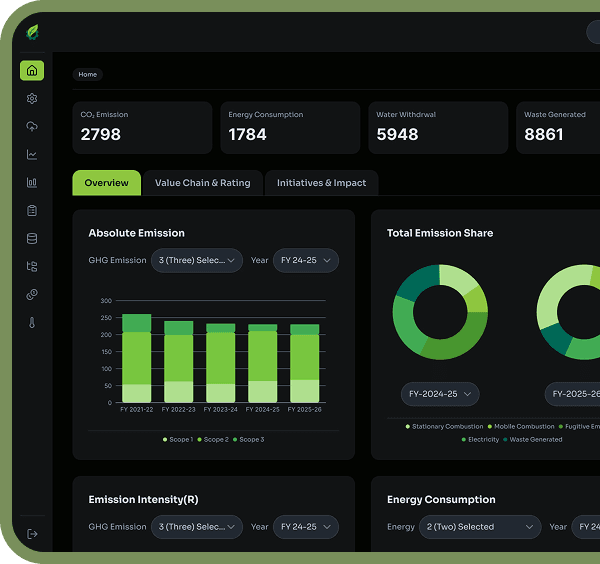Click the FY 2022-23 bar
Screen dimensions: 600x564
pyautogui.click(x=179, y=362)
